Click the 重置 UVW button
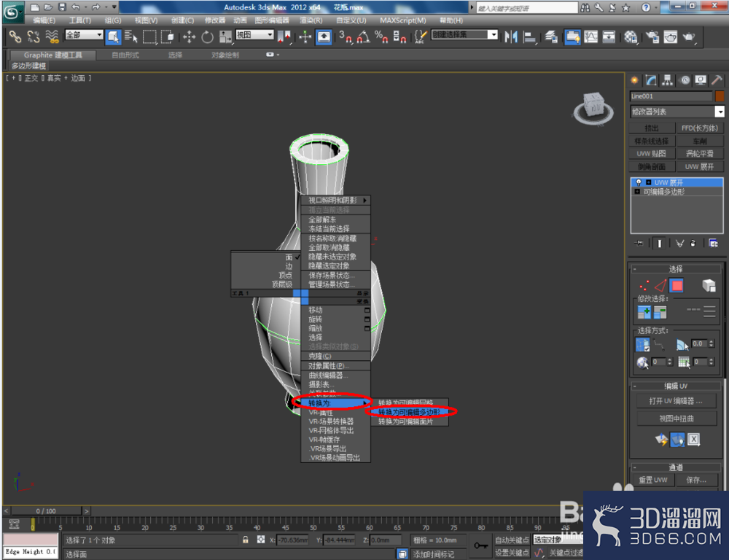Viewport: 729px width, 560px height. click(x=652, y=480)
